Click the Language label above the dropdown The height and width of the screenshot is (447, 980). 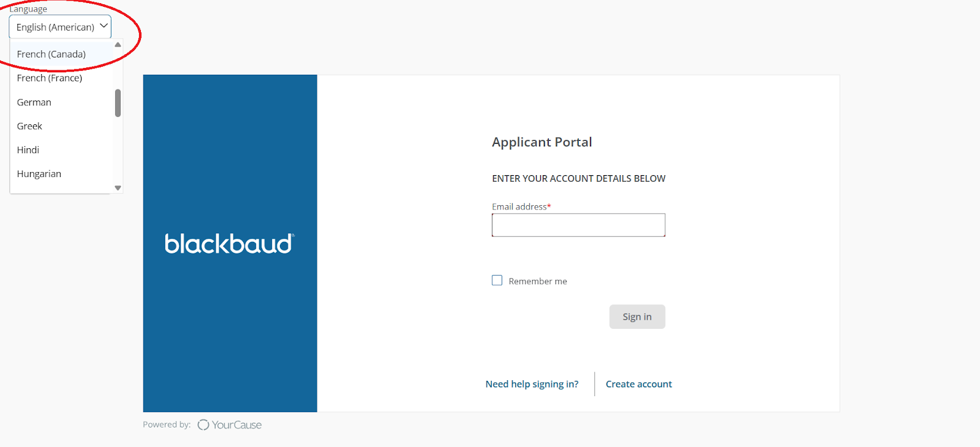click(x=28, y=9)
